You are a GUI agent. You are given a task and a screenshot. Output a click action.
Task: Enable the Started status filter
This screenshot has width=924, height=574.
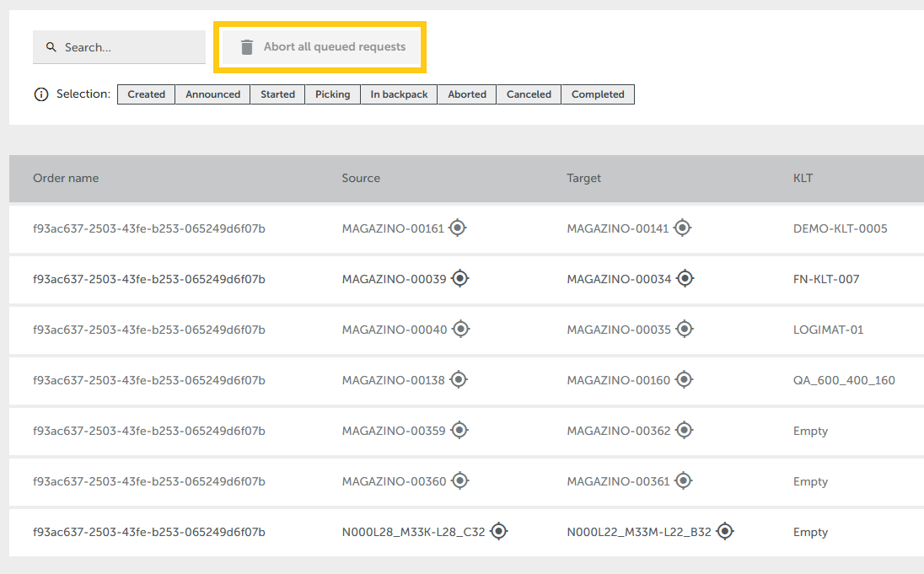coord(277,94)
